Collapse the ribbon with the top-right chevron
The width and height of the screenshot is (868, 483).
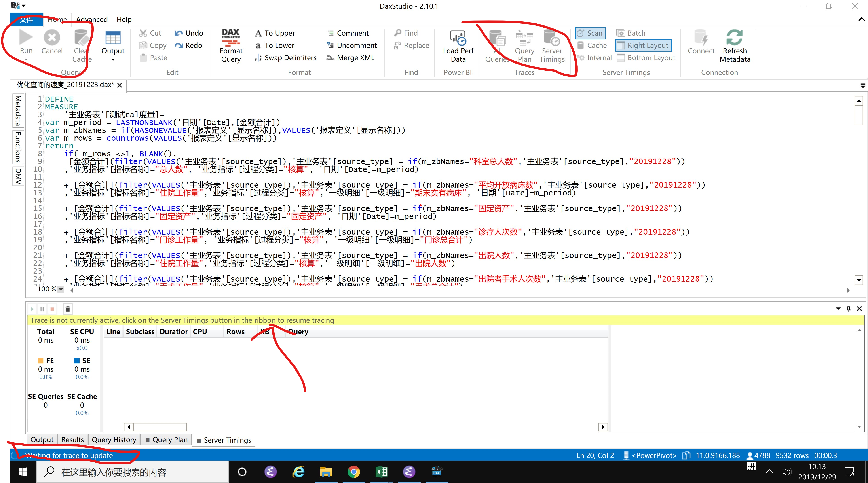click(860, 19)
